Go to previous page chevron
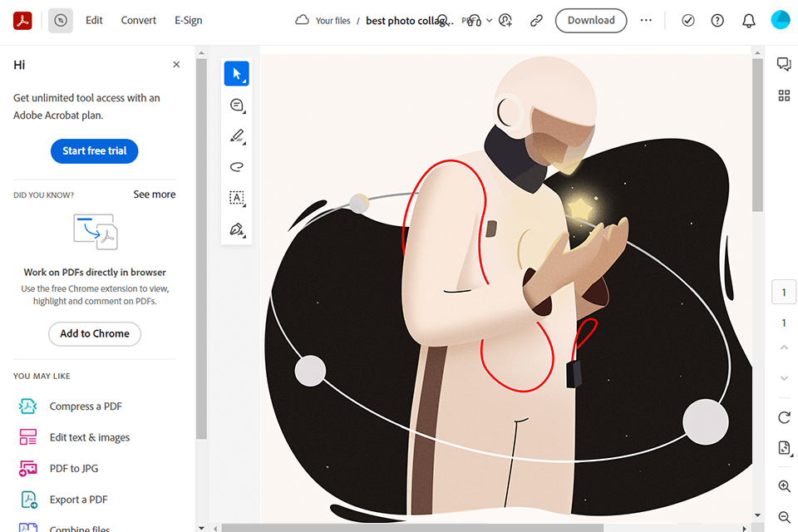 click(784, 347)
